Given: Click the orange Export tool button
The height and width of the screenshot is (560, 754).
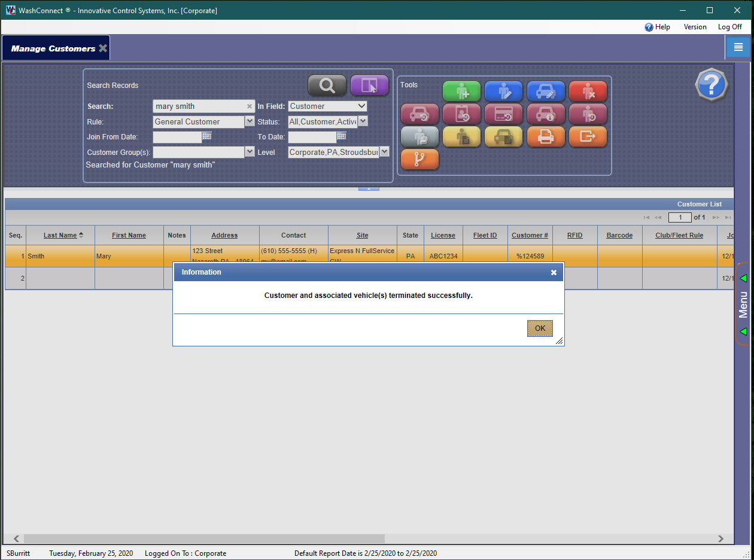Looking at the screenshot, I should [x=588, y=137].
